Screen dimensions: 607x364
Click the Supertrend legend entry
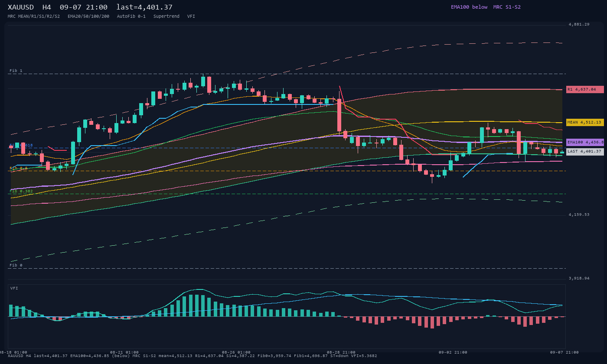click(166, 16)
